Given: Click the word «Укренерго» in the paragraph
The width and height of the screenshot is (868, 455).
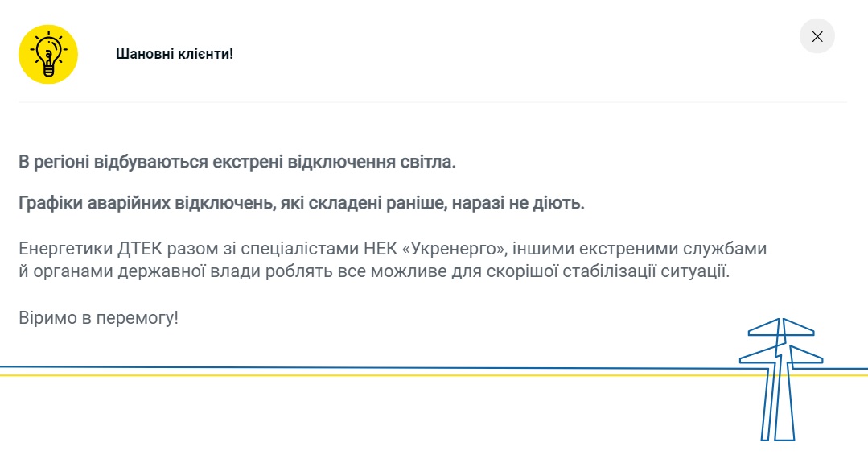Looking at the screenshot, I should tap(455, 248).
